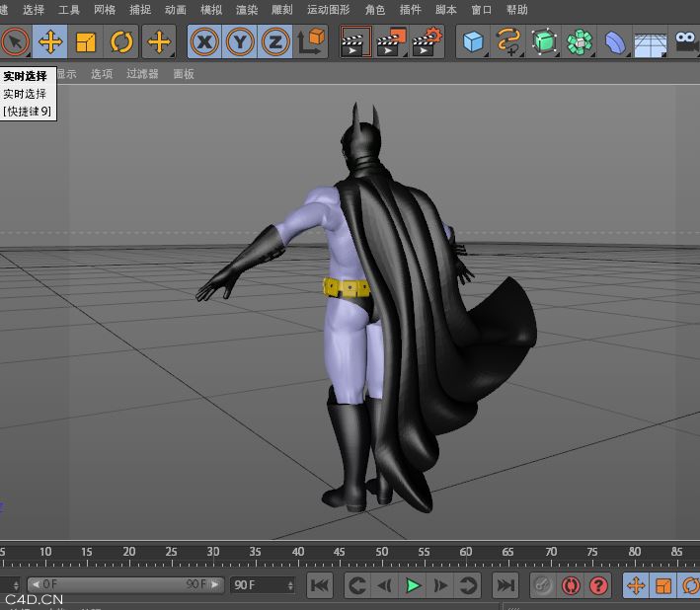Screen dimensions: 700x610
Task: Toggle position keying in timeline bar
Action: tap(636, 585)
